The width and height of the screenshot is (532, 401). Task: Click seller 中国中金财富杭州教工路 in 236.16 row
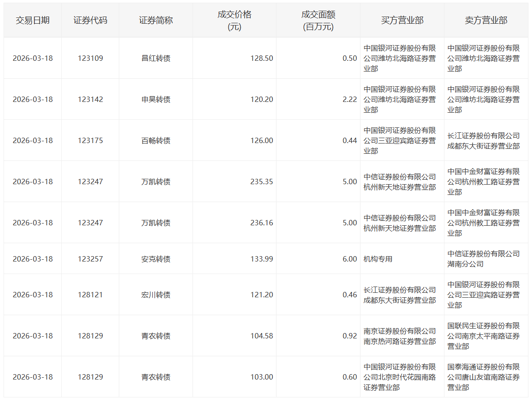pyautogui.click(x=483, y=223)
